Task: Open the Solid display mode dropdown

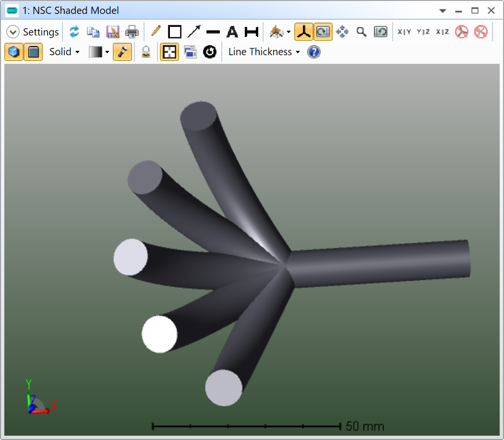Action: (64, 52)
